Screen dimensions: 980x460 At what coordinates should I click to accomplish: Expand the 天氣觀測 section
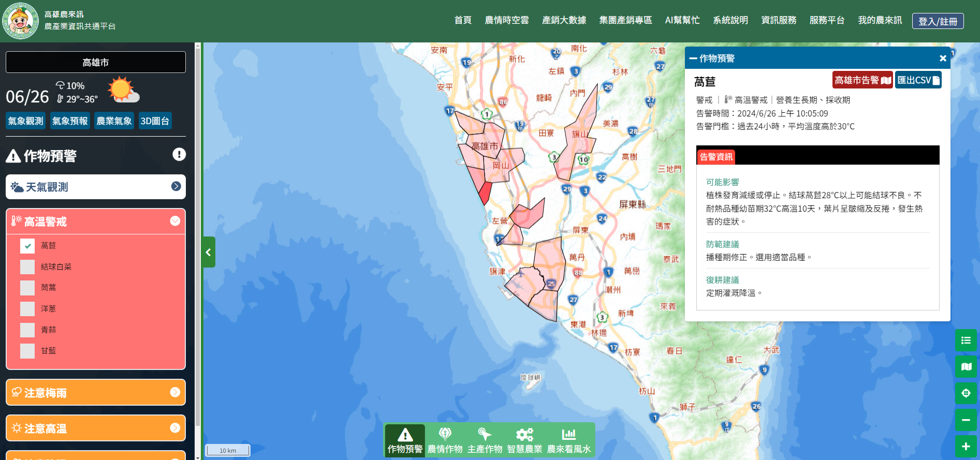click(96, 187)
